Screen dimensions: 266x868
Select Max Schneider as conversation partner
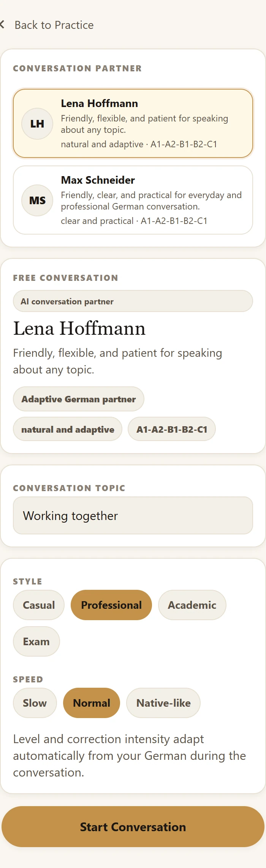[133, 200]
